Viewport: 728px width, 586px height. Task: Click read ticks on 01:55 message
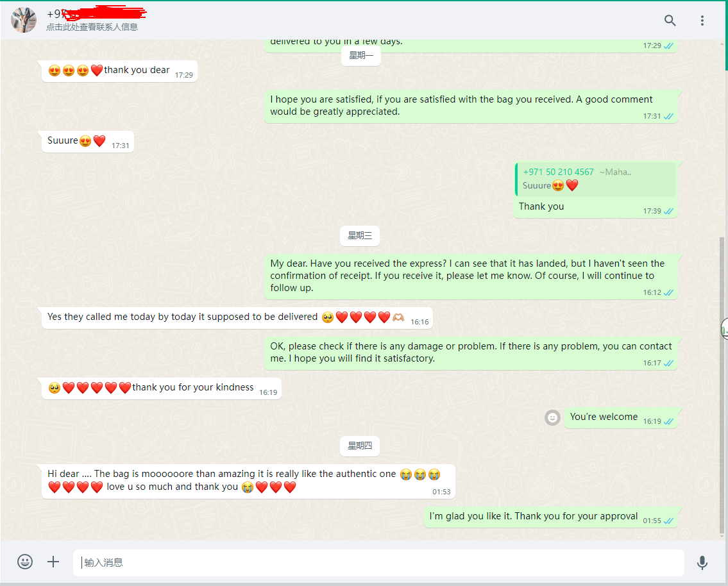(x=668, y=521)
